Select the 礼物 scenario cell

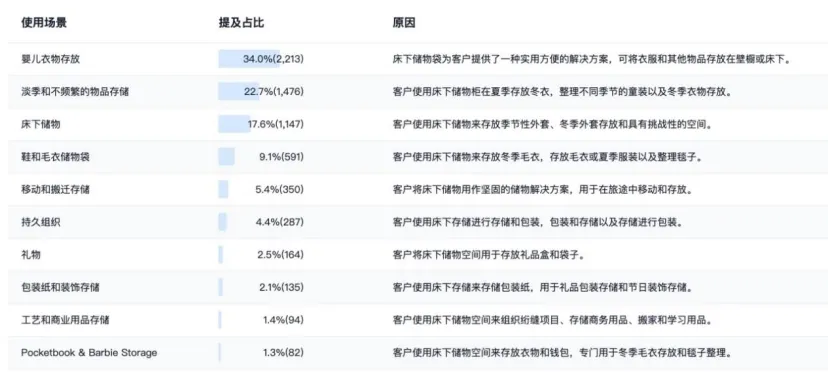pyautogui.click(x=31, y=255)
